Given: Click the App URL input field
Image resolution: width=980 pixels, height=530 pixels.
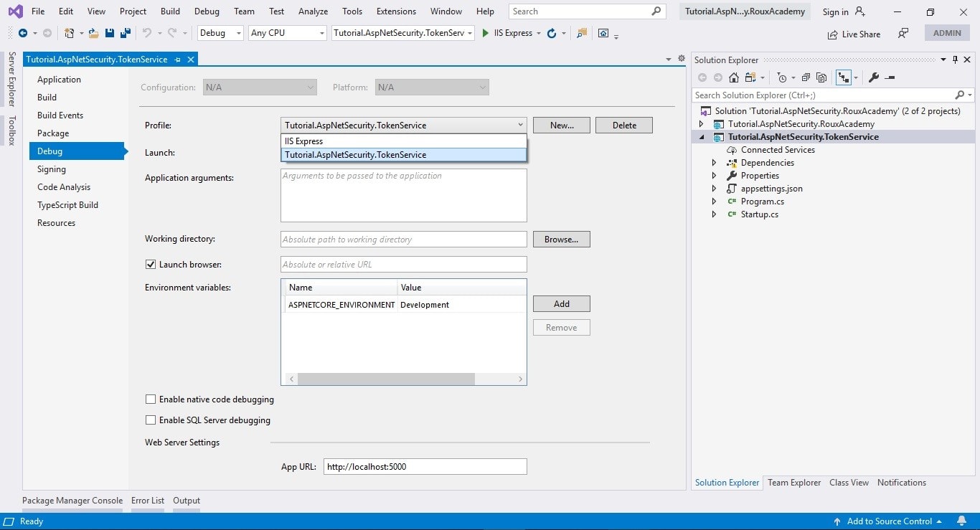Looking at the screenshot, I should (425, 466).
